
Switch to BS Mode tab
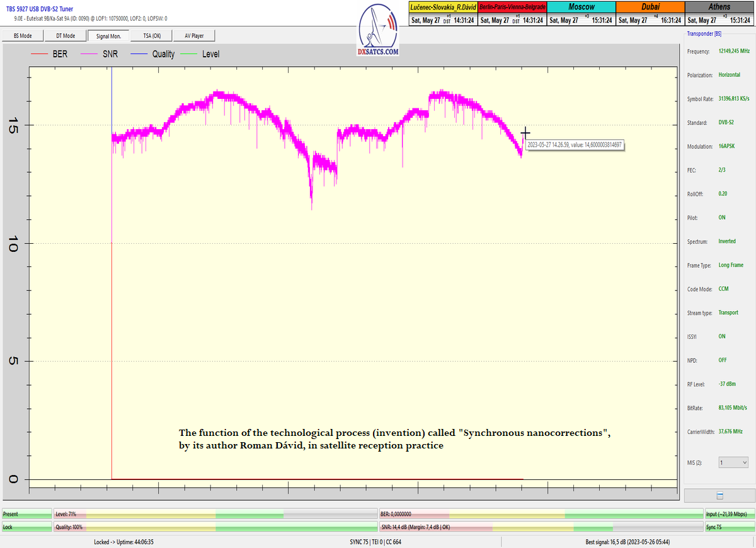pyautogui.click(x=21, y=36)
